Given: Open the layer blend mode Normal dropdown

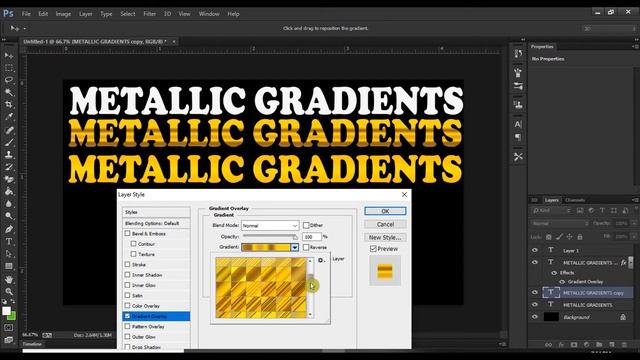Looking at the screenshot, I should coord(560,223).
